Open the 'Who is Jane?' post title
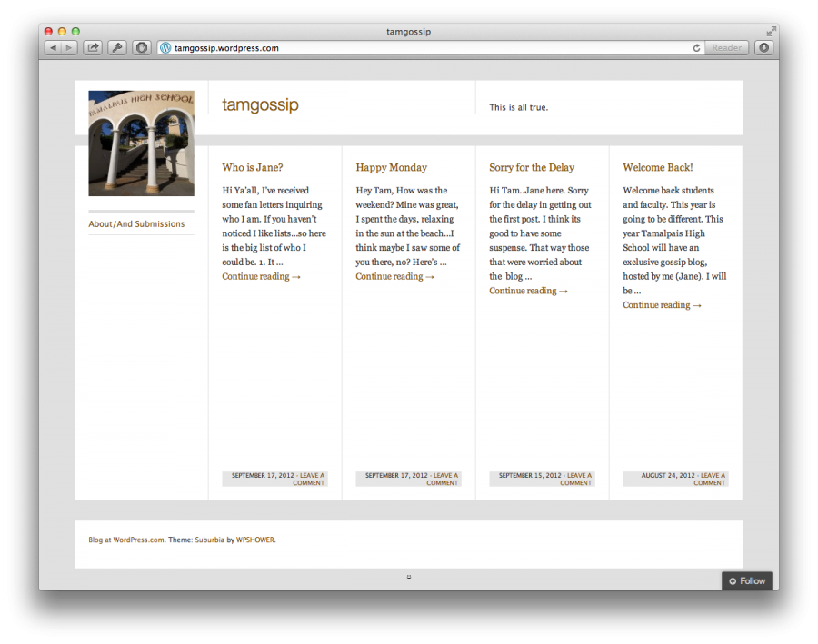 coord(253,167)
